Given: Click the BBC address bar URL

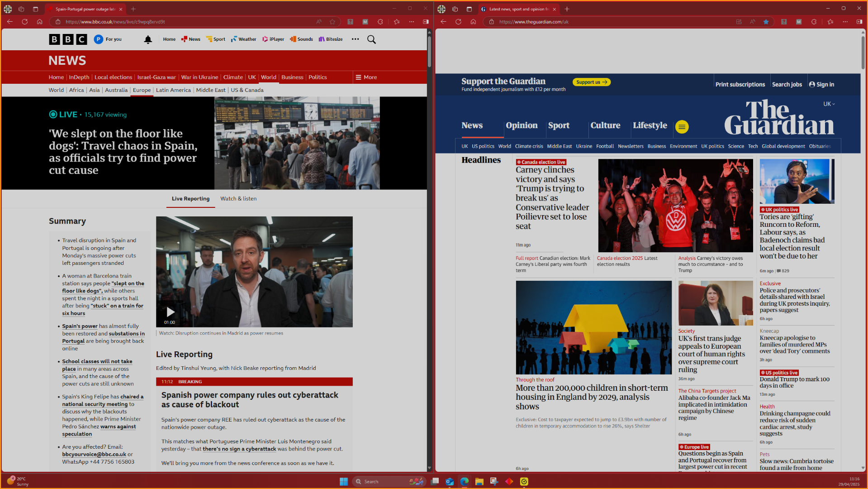Looking at the screenshot, I should (x=115, y=22).
